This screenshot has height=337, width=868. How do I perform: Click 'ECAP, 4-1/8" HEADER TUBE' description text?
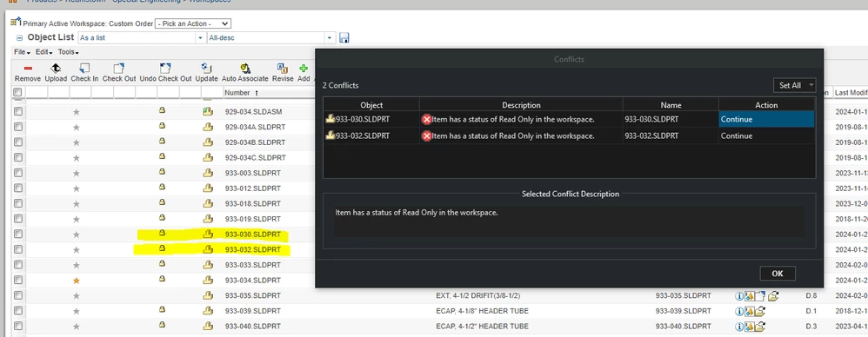coord(482,311)
